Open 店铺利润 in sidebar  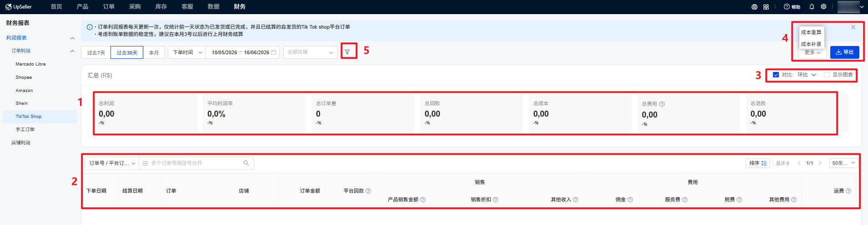coord(20,143)
